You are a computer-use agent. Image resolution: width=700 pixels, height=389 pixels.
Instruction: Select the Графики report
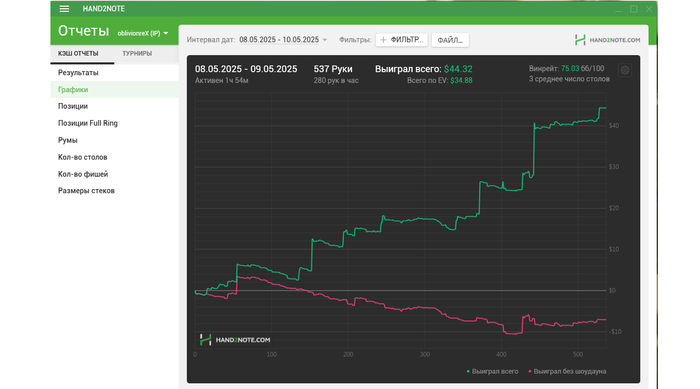114,89
